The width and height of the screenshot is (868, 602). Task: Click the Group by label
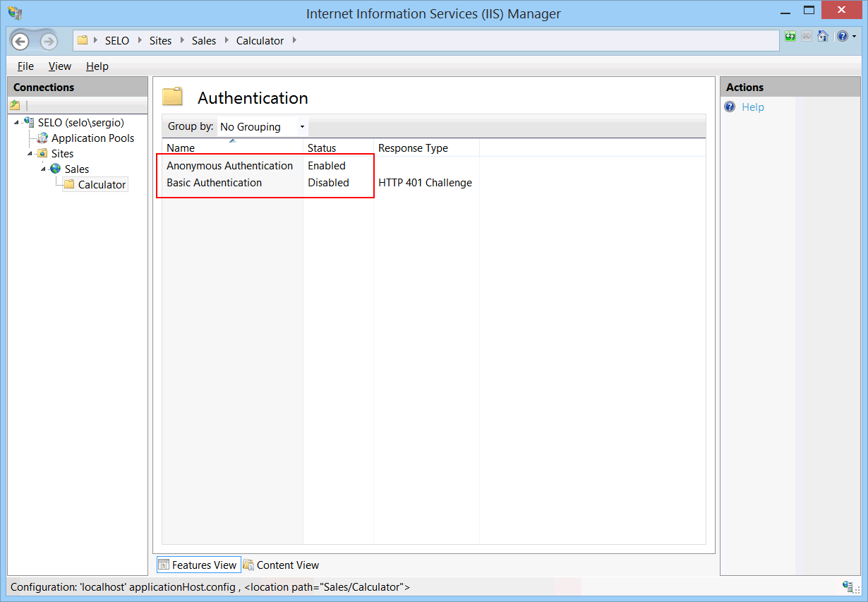191,126
